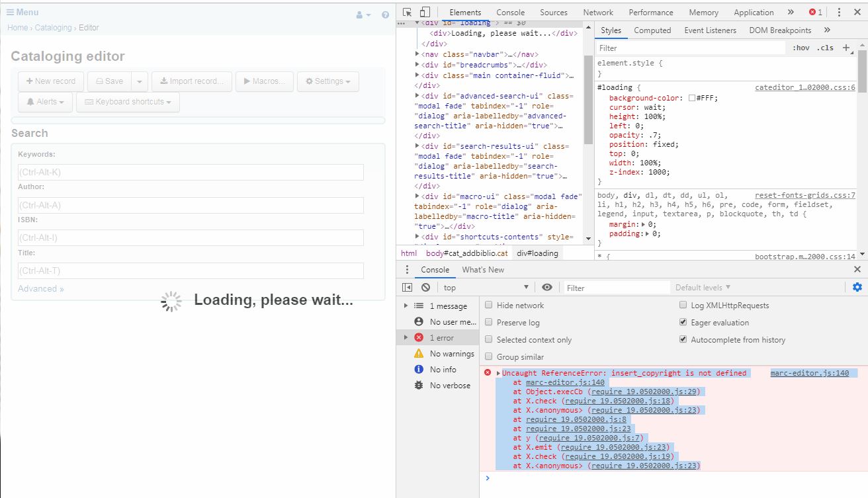Open the marc-editor.js:140 source link

point(809,373)
